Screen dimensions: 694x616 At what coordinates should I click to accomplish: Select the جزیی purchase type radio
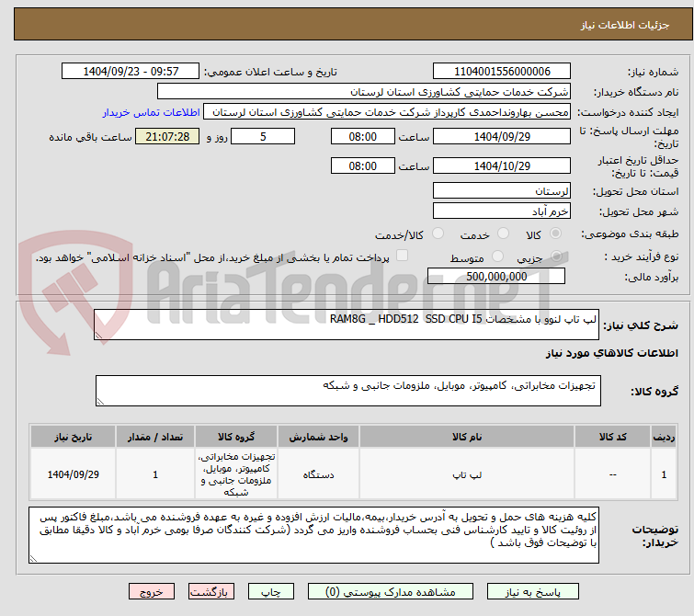pos(556,256)
